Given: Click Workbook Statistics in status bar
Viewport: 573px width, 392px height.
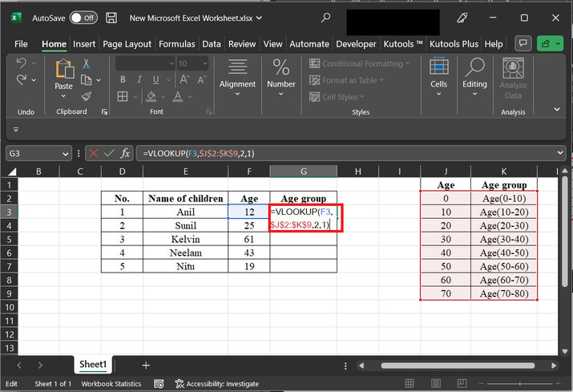Looking at the screenshot, I should [113, 384].
